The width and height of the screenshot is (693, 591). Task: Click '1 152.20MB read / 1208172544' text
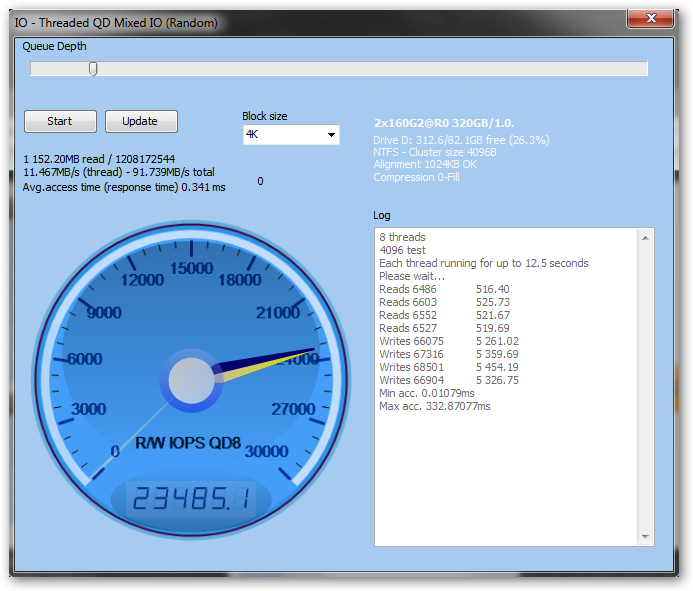[99, 159]
